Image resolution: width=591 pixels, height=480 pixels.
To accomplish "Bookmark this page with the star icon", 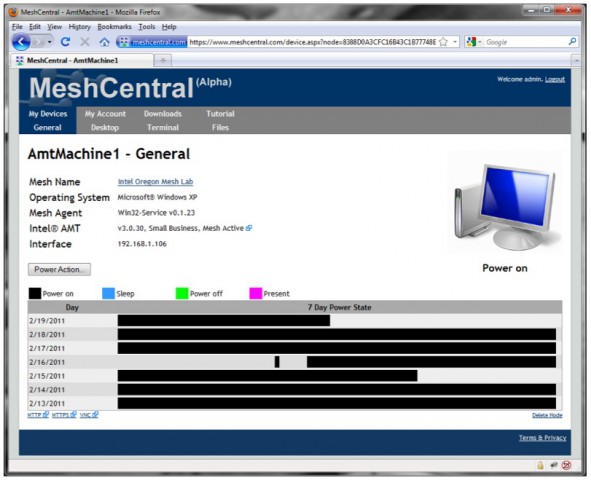I will tap(444, 42).
